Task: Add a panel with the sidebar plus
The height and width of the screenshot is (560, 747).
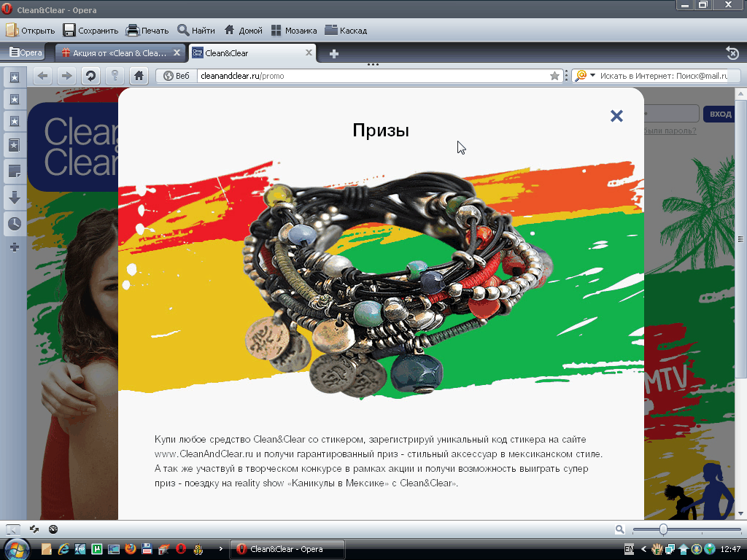Action: [x=15, y=247]
